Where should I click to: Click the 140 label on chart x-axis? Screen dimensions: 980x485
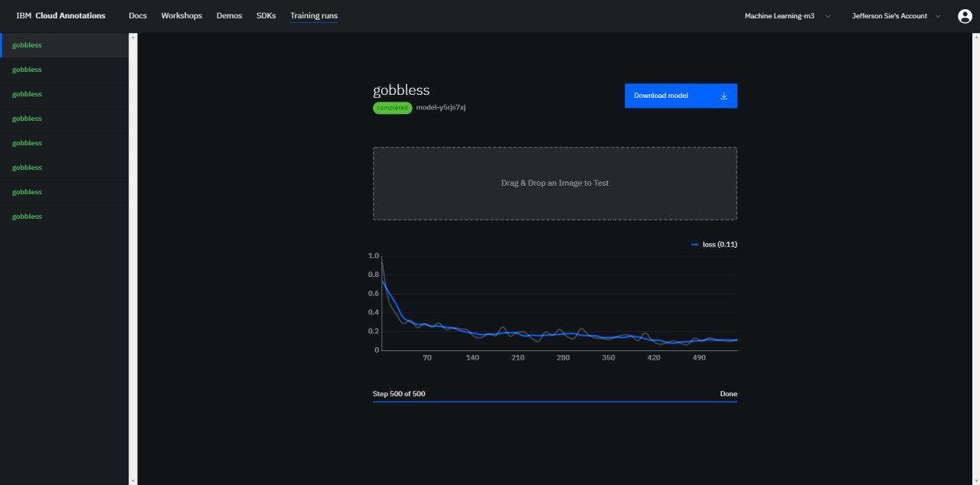(x=472, y=358)
